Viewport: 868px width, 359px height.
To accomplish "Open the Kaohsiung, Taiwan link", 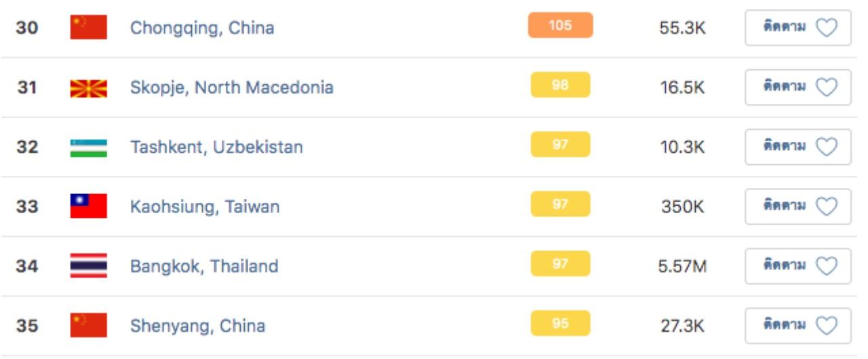I will (204, 207).
